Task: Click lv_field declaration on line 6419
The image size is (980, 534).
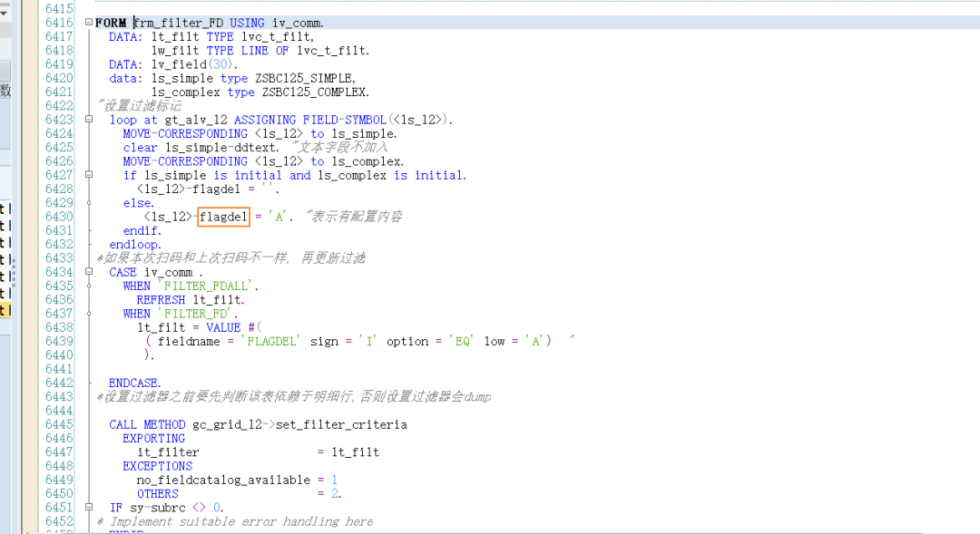Action: pyautogui.click(x=179, y=64)
